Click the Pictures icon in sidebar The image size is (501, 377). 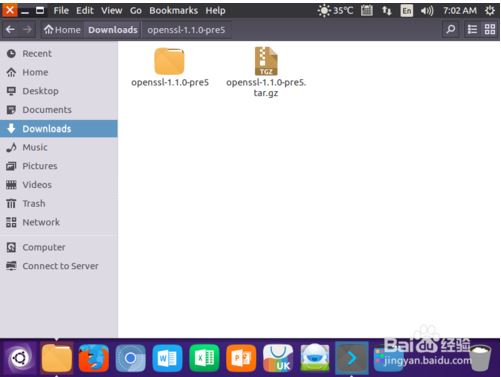point(11,166)
